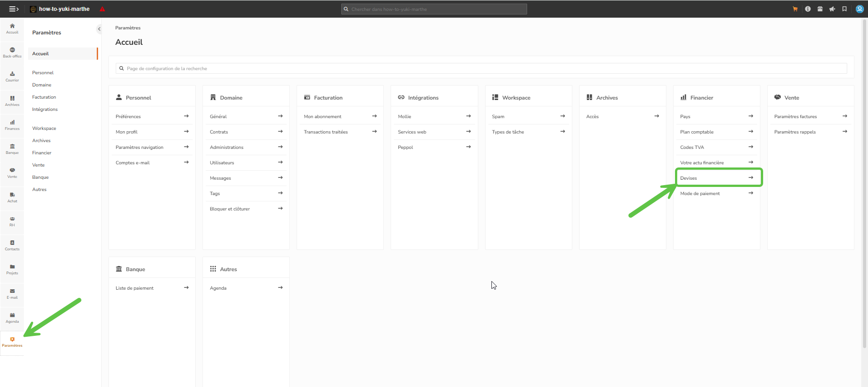Open Contrats settings
Screen dimensions: 868x387
[246, 132]
